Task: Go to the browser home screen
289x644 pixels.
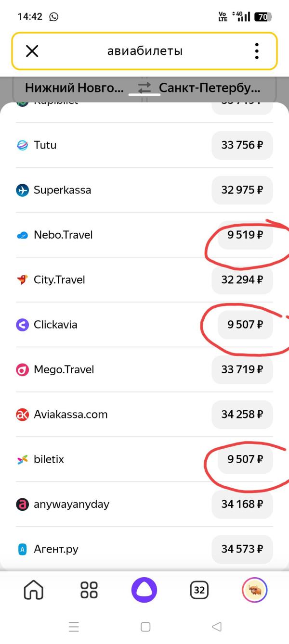Action: pos(33,590)
